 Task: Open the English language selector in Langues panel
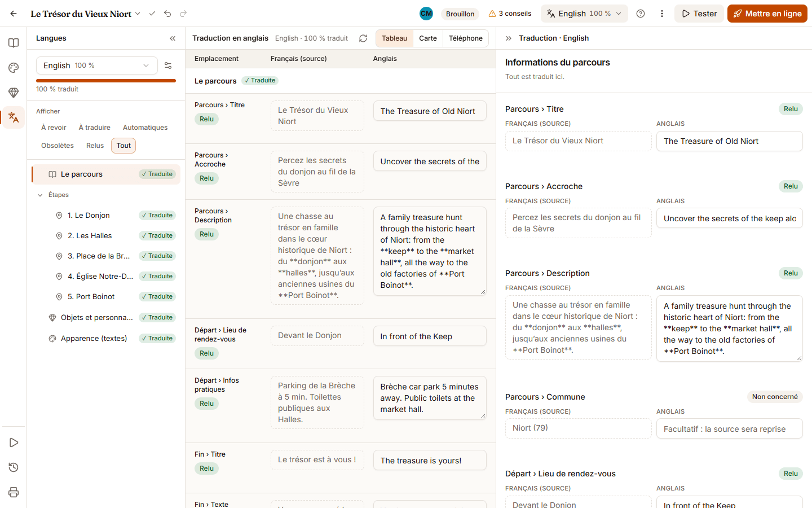point(97,65)
